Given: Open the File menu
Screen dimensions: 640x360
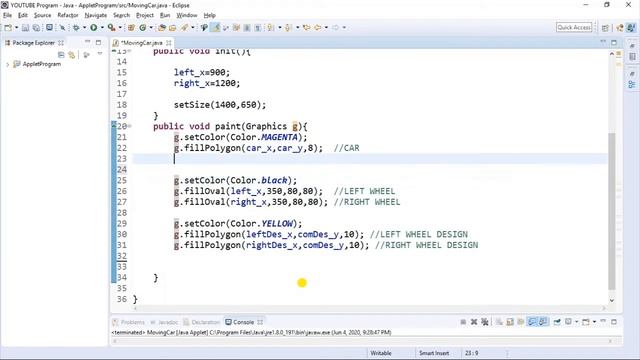Looking at the screenshot, I should pyautogui.click(x=7, y=15).
